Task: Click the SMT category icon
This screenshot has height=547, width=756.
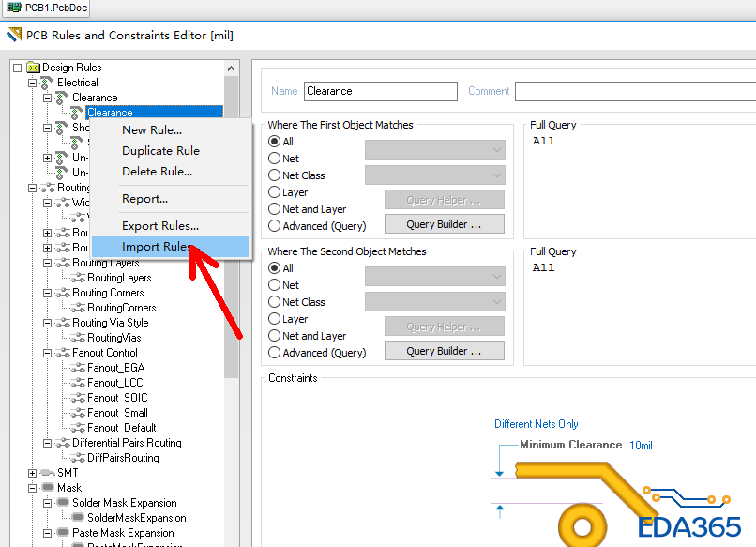Action: click(x=48, y=473)
